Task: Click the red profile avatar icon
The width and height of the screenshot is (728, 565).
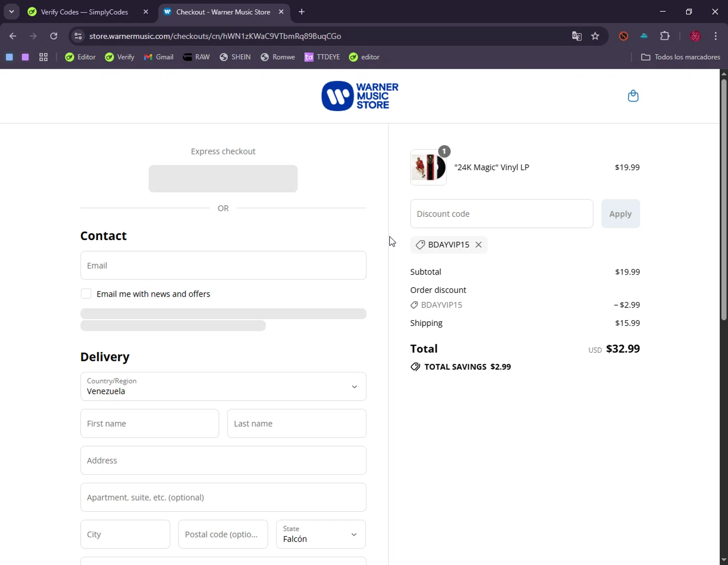Action: click(x=695, y=36)
